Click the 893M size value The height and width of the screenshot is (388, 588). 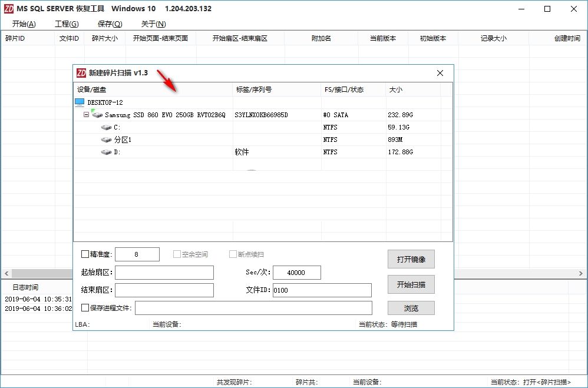(x=395, y=140)
